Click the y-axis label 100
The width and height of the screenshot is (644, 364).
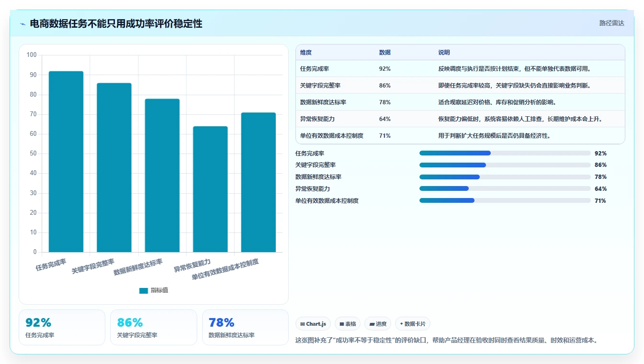tap(32, 55)
